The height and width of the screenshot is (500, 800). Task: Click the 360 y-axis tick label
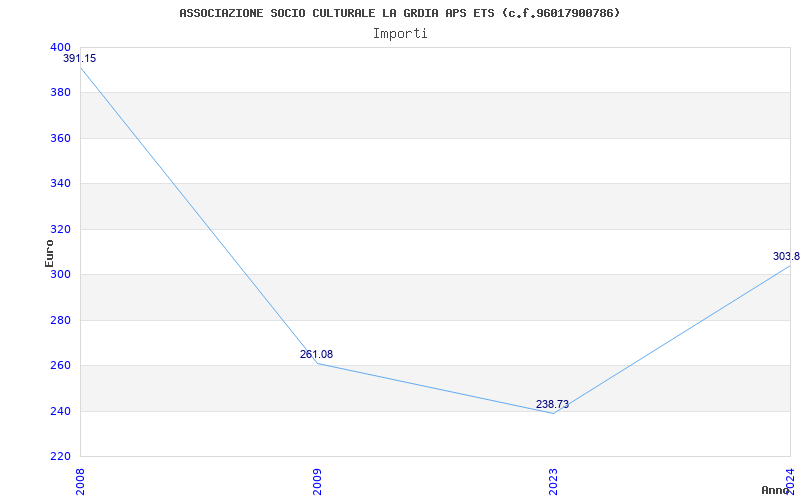point(60,138)
